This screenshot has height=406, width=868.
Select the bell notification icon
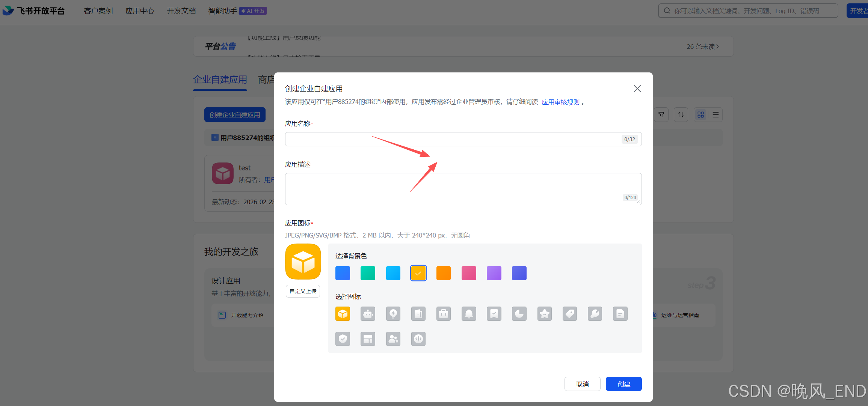coord(469,314)
